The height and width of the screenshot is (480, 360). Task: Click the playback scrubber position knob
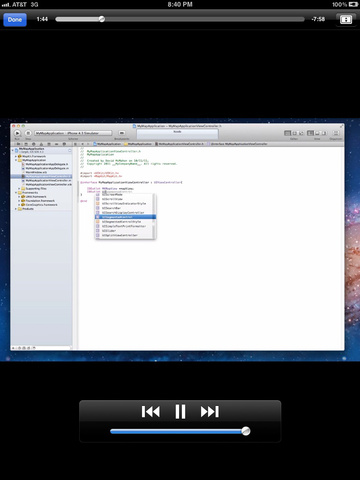pyautogui.click(x=102, y=19)
